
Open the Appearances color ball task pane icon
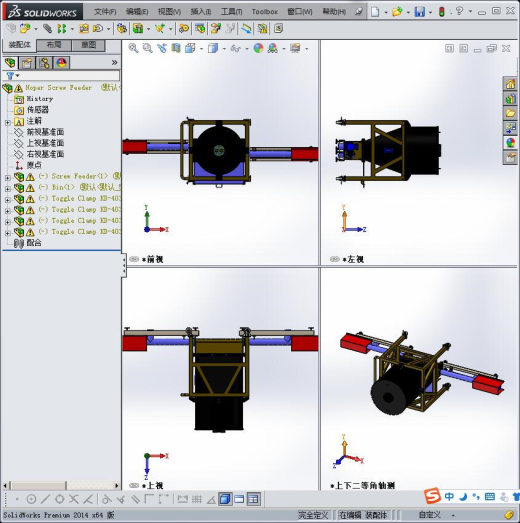click(x=510, y=143)
